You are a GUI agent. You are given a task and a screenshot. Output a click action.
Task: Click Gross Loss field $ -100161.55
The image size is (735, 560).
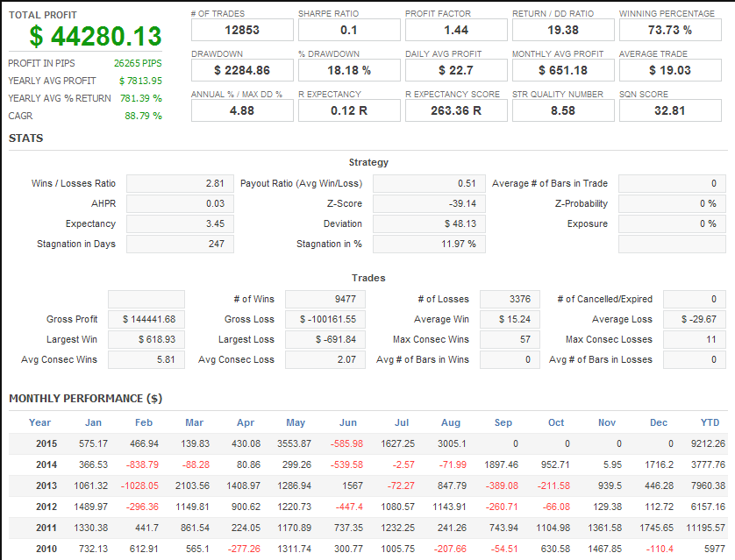[325, 319]
